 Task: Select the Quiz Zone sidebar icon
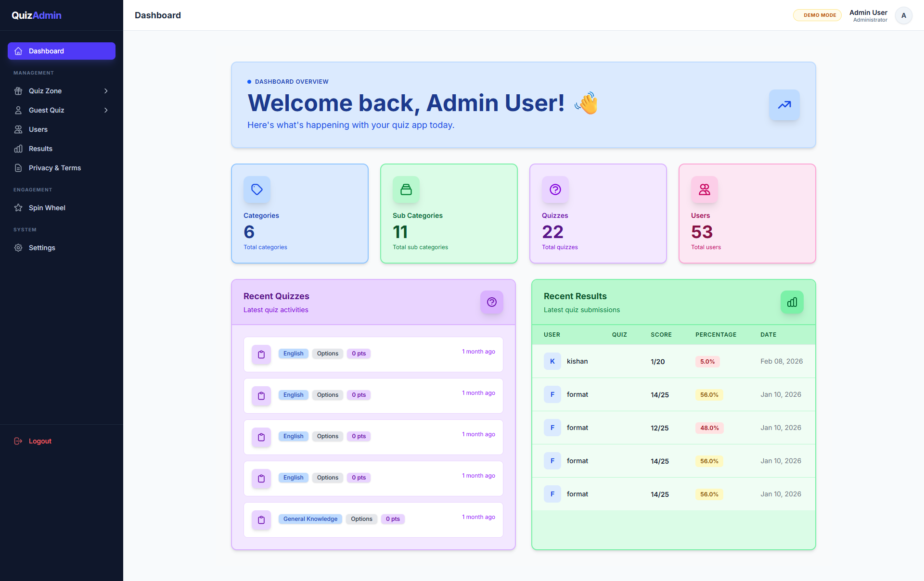[x=18, y=91]
